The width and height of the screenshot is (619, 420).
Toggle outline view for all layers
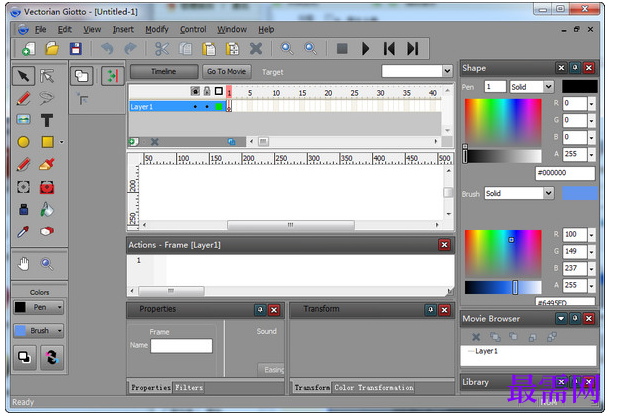[219, 92]
